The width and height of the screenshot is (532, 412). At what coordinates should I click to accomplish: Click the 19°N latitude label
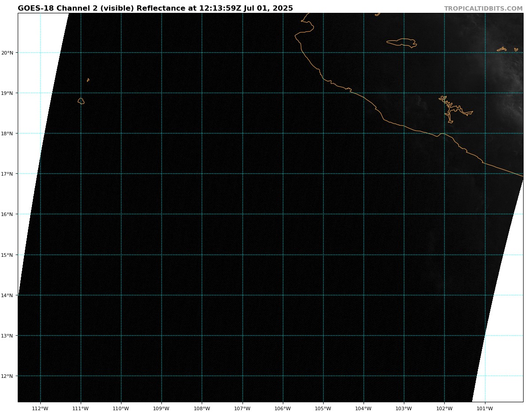pos(7,93)
